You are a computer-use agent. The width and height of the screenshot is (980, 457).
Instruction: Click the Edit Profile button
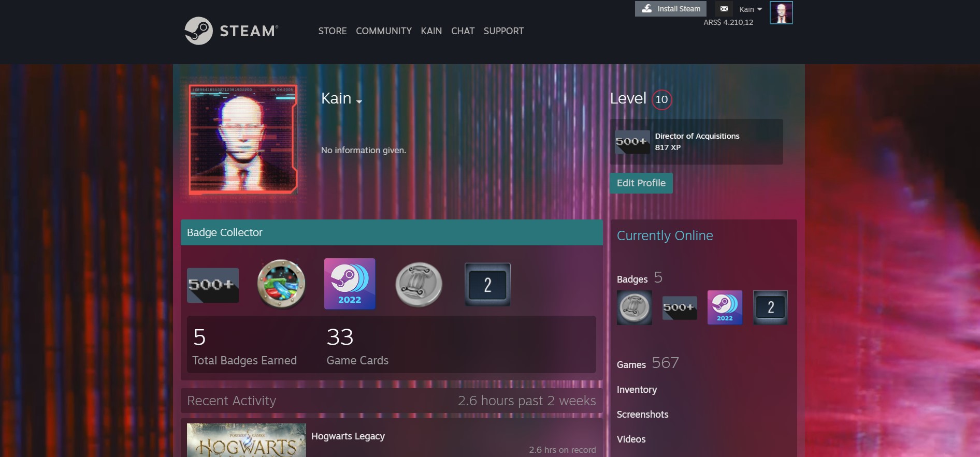(x=641, y=183)
